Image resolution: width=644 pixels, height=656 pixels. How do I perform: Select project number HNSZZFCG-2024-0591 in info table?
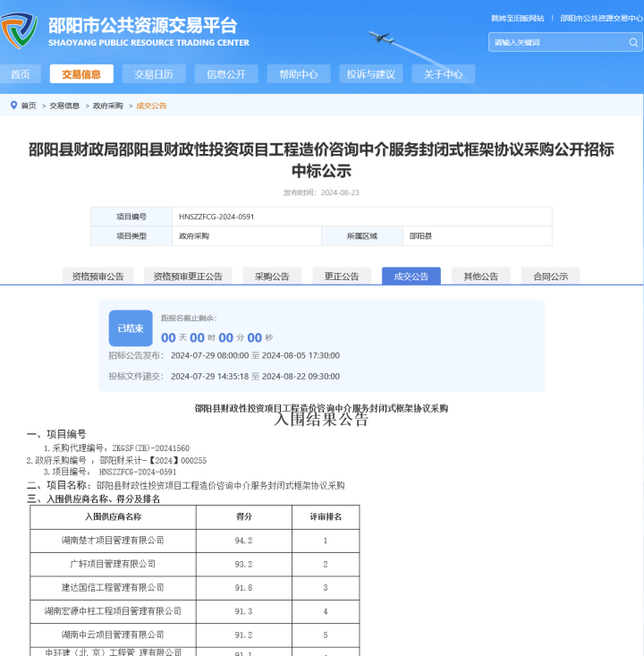[x=216, y=217]
